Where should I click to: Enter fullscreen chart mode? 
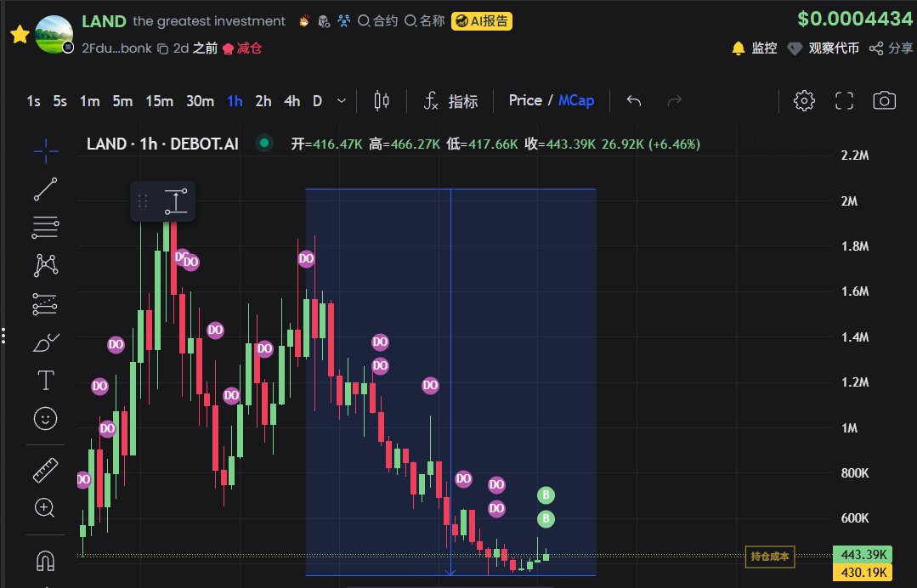844,100
